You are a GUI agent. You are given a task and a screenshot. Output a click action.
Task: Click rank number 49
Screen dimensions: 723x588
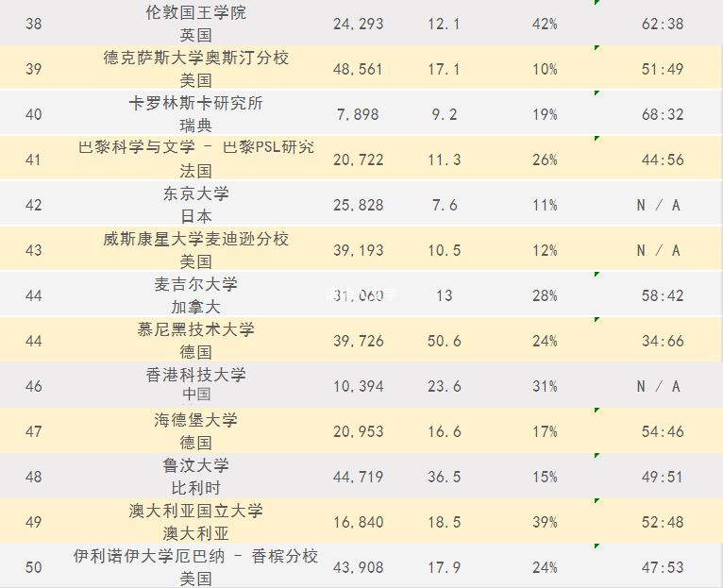pyautogui.click(x=34, y=522)
